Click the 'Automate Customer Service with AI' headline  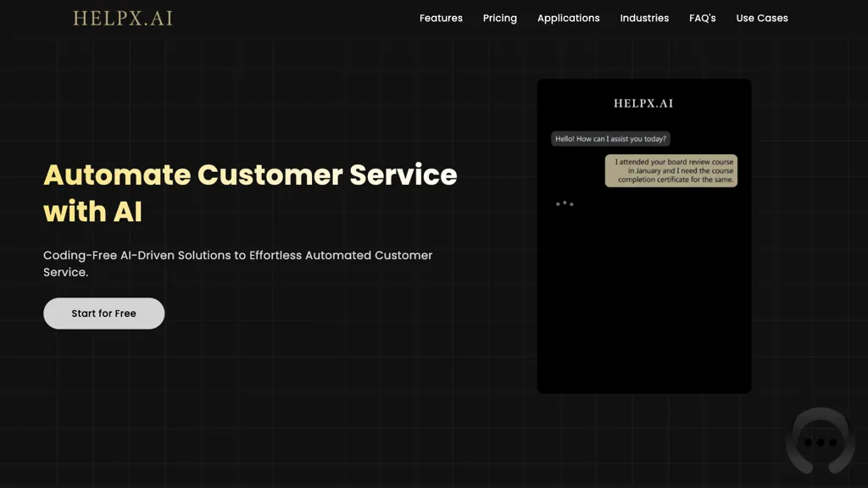pos(250,192)
